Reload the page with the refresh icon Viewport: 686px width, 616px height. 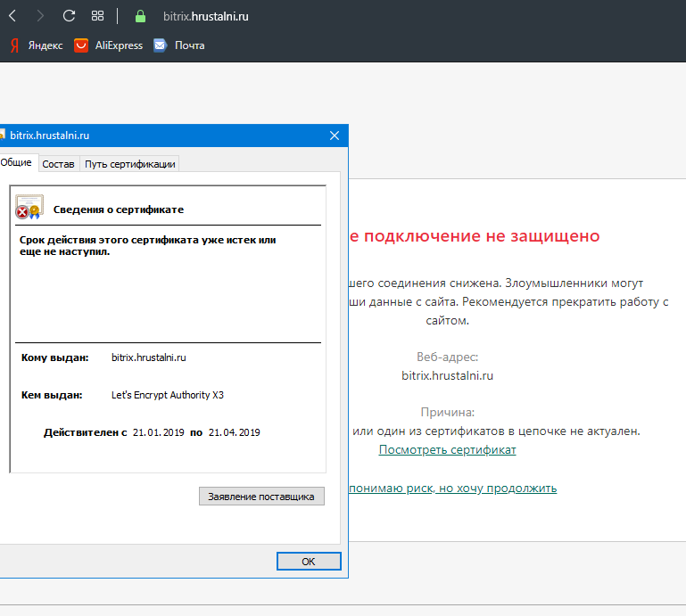tap(69, 16)
